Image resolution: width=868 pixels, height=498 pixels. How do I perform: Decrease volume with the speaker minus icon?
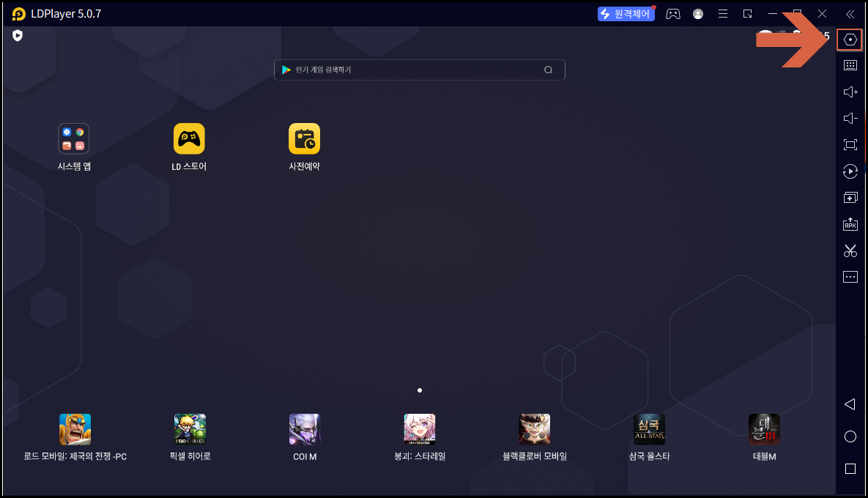click(850, 119)
